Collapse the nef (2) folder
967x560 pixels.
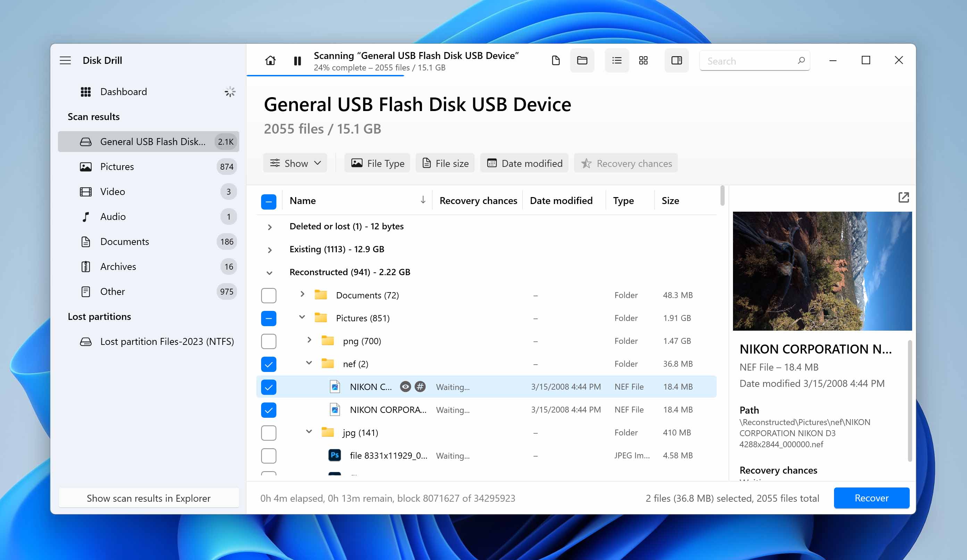click(x=309, y=363)
